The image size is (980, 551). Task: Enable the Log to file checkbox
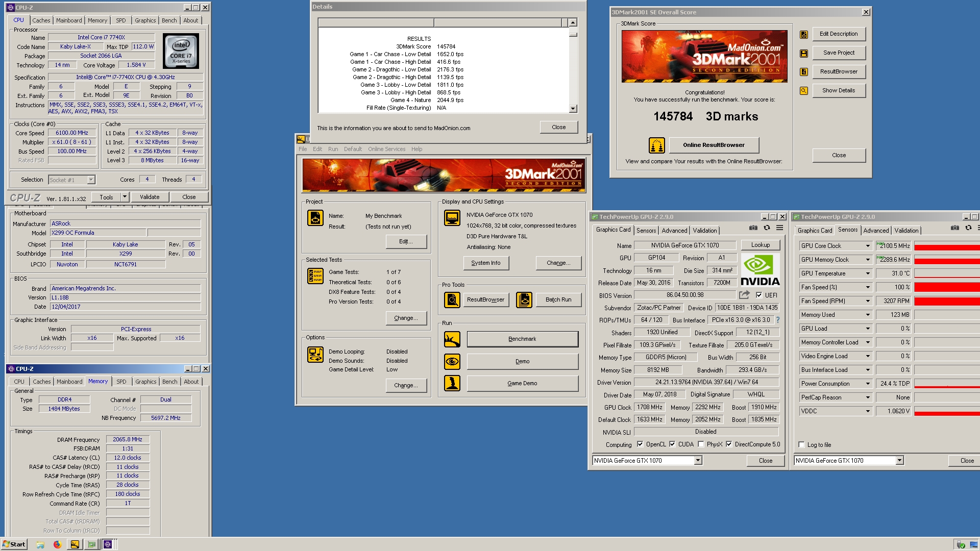801,445
